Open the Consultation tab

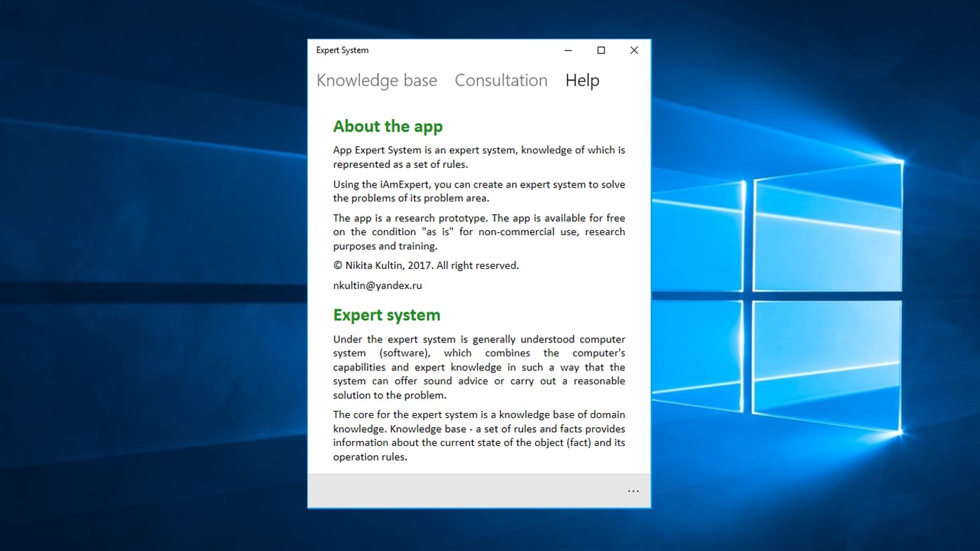pos(501,80)
